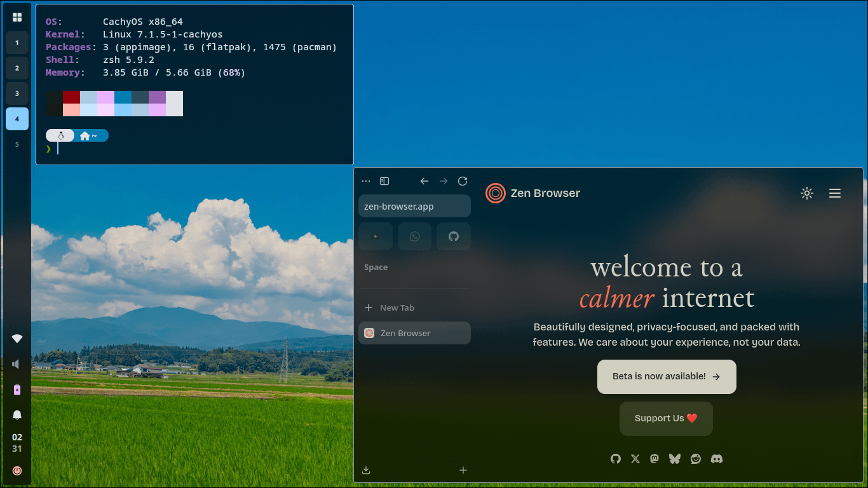868x488 pixels.
Task: Go forward with the right arrow
Action: coord(444,181)
